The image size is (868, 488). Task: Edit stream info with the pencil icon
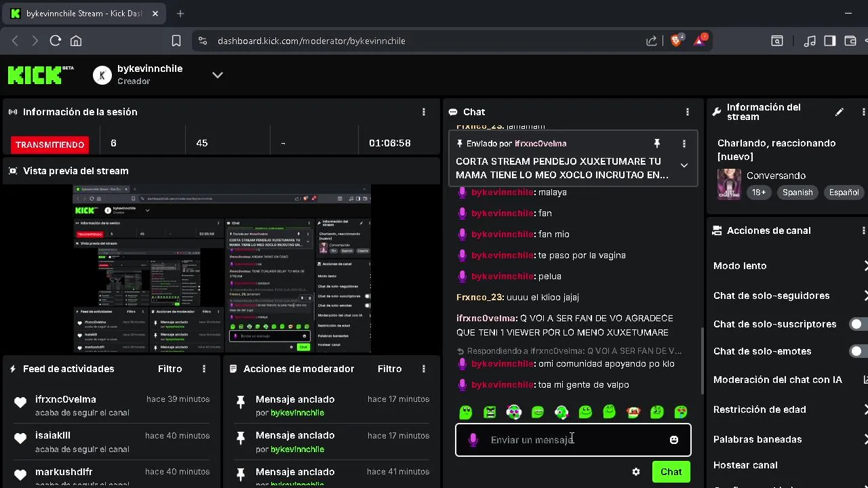tap(840, 112)
